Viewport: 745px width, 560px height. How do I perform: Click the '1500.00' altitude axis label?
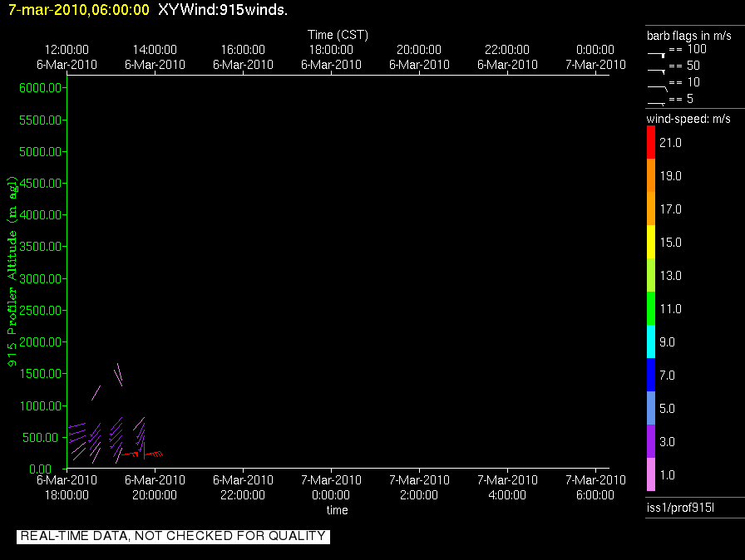click(x=41, y=374)
